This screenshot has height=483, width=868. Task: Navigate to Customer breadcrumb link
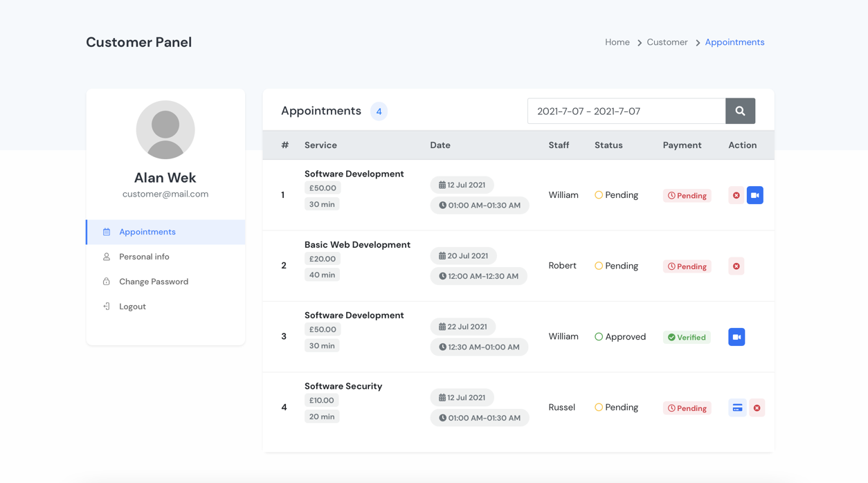(x=667, y=42)
